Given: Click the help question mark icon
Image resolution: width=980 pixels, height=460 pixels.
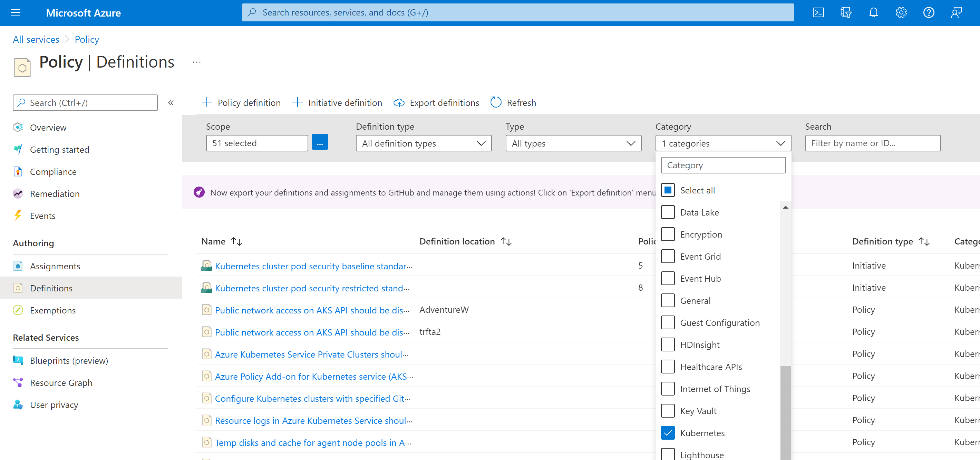Looking at the screenshot, I should pyautogui.click(x=928, y=12).
